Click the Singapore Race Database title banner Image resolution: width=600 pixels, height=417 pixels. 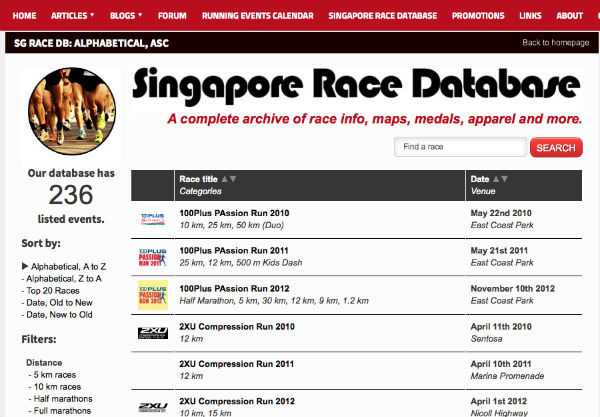click(x=356, y=86)
